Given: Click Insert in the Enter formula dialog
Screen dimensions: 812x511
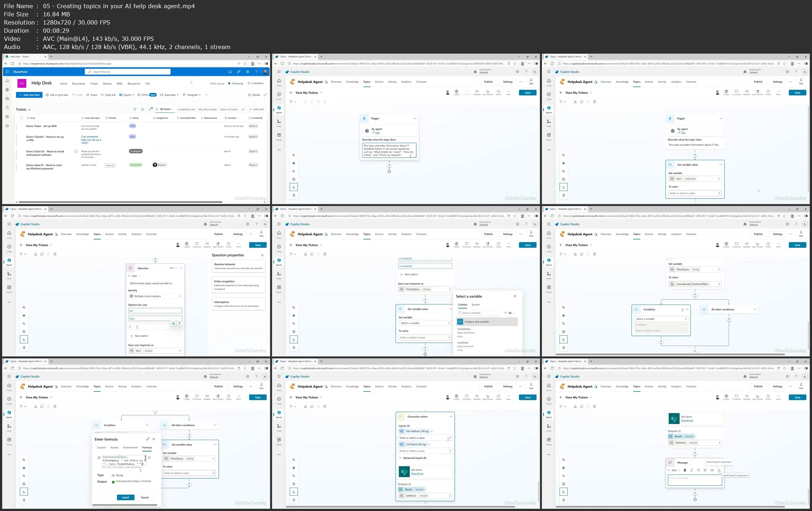Looking at the screenshot, I should 126,498.
